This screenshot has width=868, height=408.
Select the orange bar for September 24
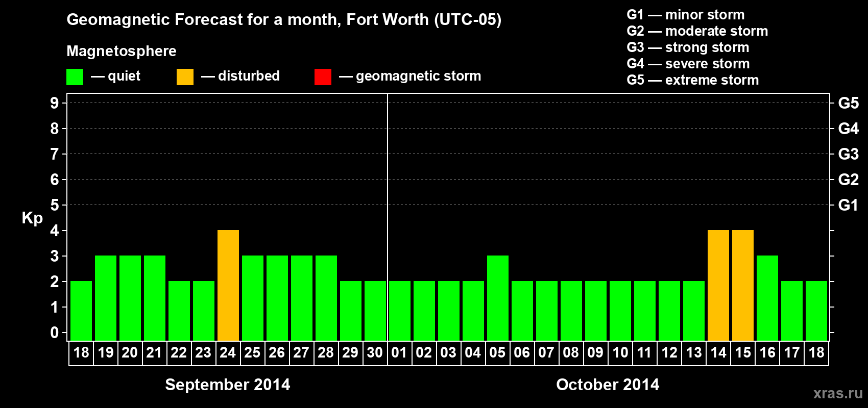[x=228, y=286]
